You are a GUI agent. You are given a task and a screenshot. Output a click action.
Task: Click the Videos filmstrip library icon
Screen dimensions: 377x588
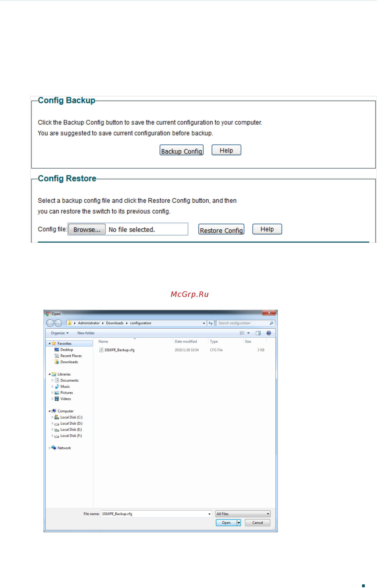click(x=57, y=399)
